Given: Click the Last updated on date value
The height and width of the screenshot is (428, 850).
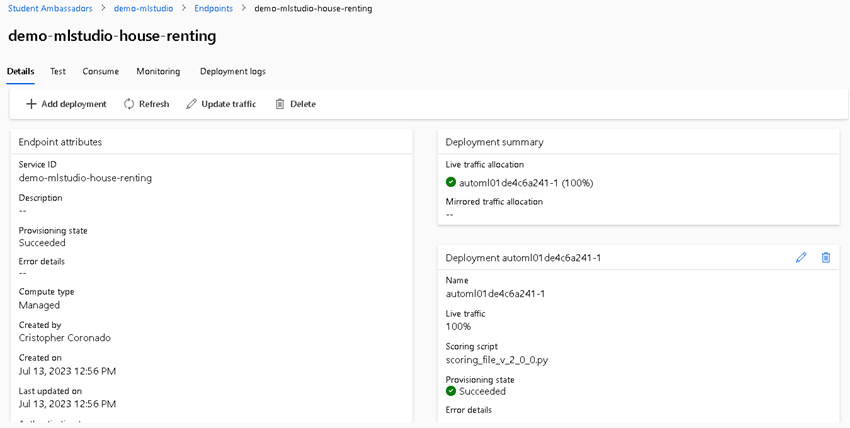Looking at the screenshot, I should [x=67, y=404].
